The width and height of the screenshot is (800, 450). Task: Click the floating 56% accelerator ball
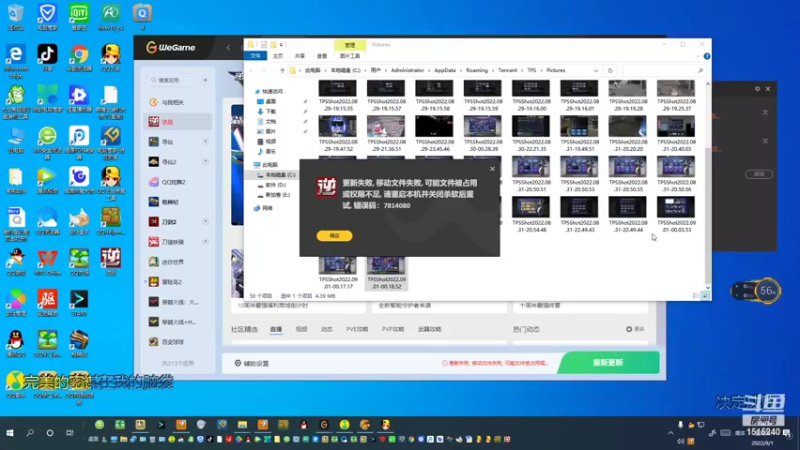[x=767, y=291]
